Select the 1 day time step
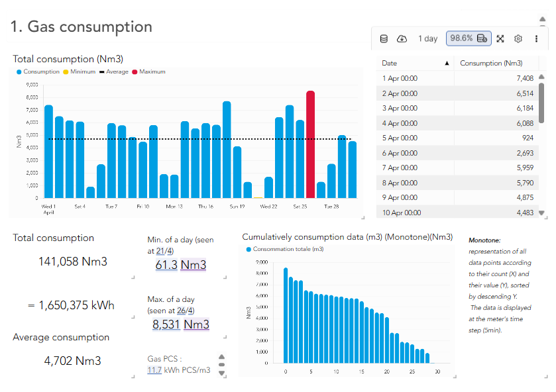Image resolution: width=556 pixels, height=392 pixels. click(427, 38)
